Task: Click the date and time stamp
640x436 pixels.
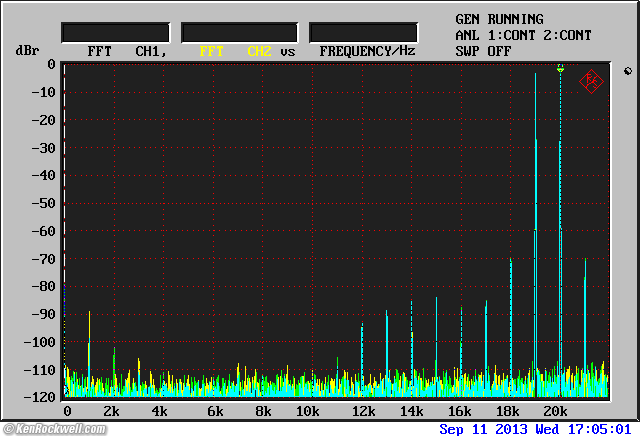Action: 537,428
